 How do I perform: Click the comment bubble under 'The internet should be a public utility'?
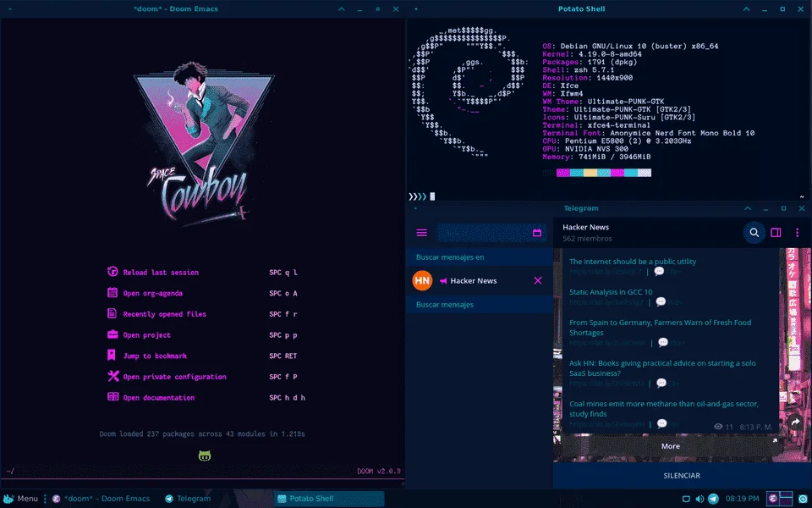(659, 271)
